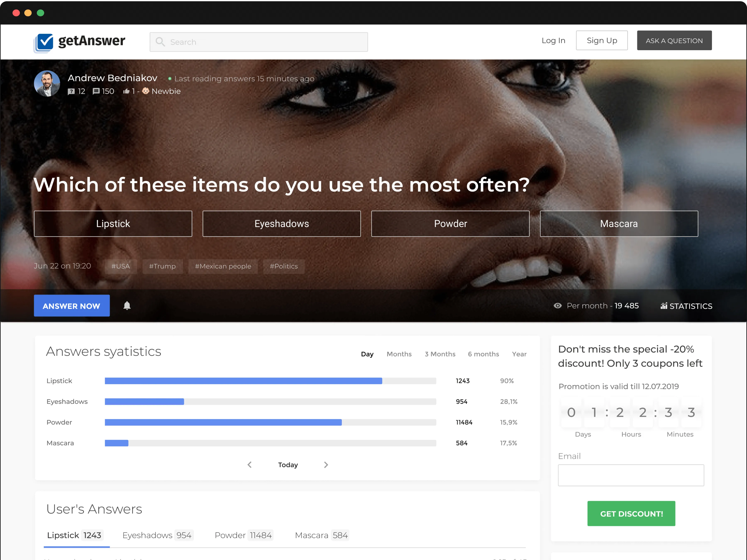Click the notification bell icon
This screenshot has height=560, width=747.
pos(127,306)
